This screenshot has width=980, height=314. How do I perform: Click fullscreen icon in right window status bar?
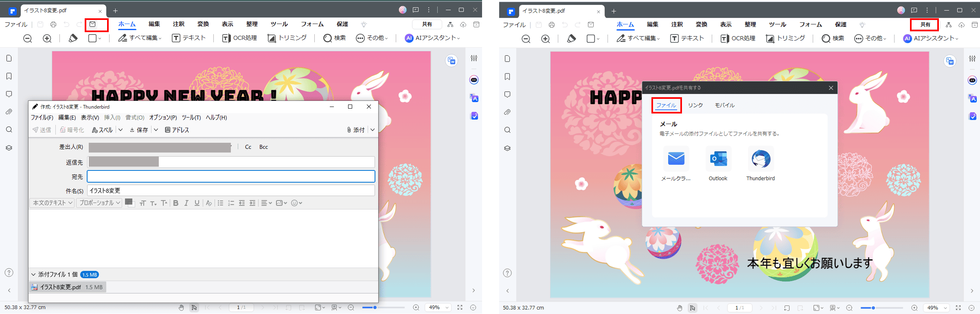(x=958, y=308)
